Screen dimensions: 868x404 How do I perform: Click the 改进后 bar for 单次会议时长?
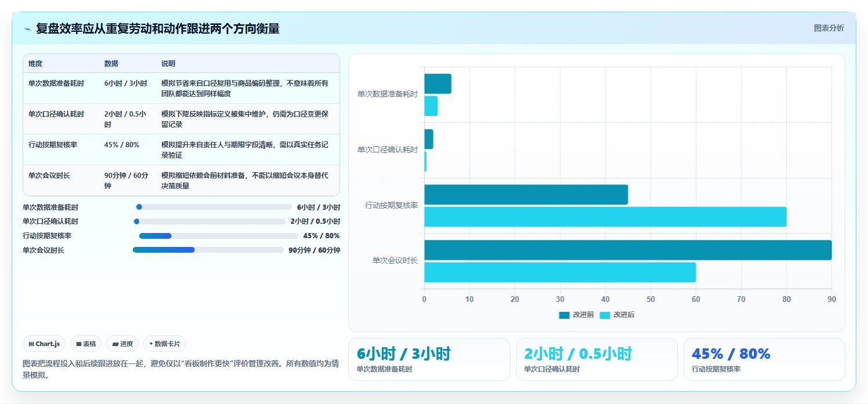[560, 272]
